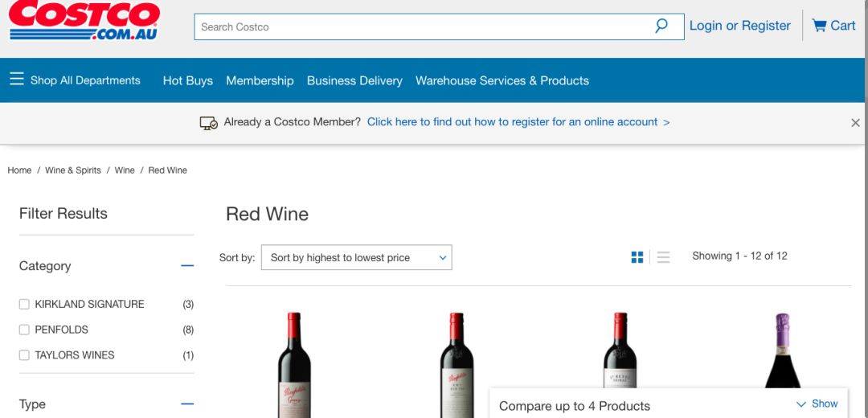Collapse the Category filter section
Viewport: 868px width, 418px height.
coord(187,266)
